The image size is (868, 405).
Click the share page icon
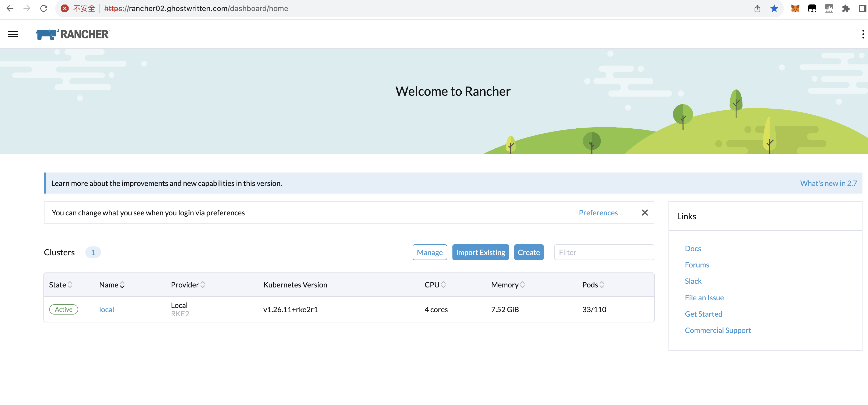click(x=757, y=8)
